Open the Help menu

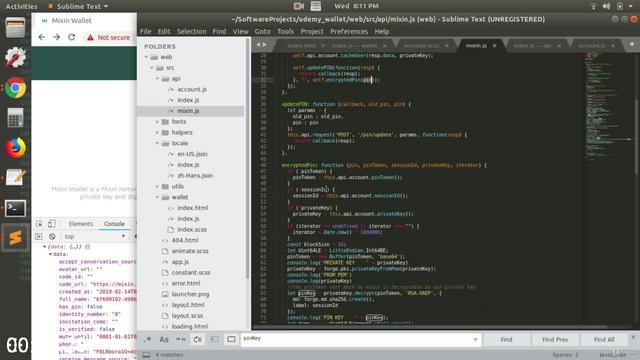tap(382, 31)
